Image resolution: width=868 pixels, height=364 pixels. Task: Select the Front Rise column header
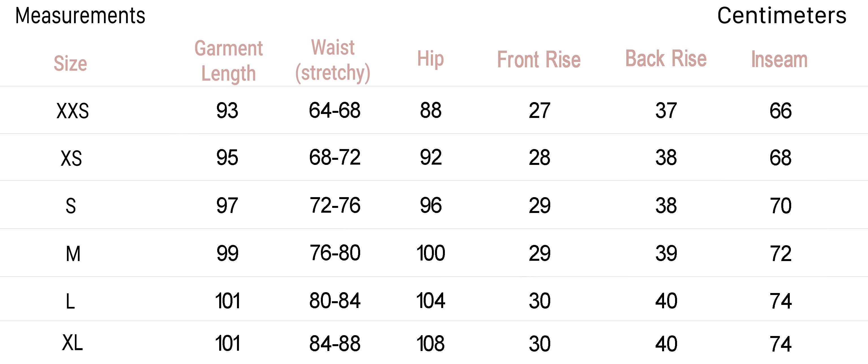coord(539,60)
